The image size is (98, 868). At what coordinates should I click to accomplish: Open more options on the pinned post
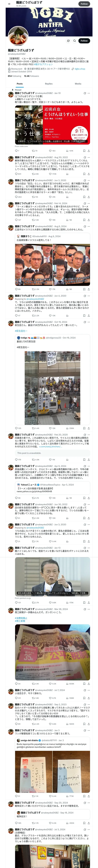[89, 93]
